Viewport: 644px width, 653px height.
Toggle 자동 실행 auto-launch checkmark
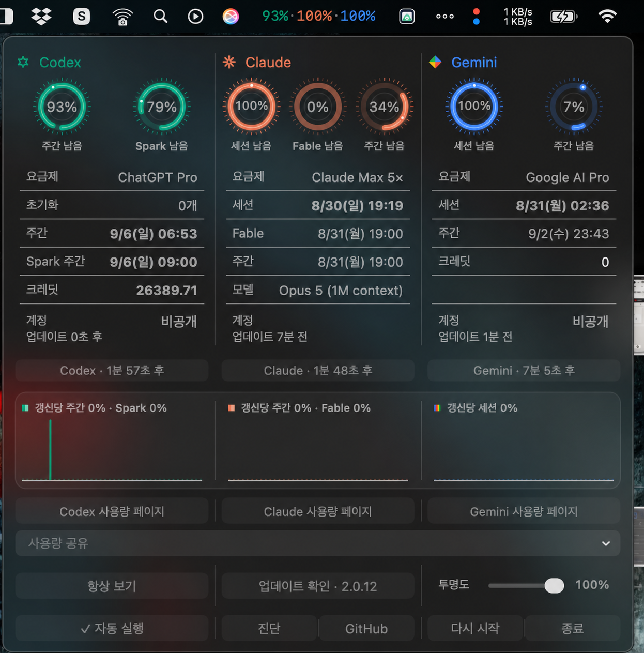pyautogui.click(x=112, y=628)
